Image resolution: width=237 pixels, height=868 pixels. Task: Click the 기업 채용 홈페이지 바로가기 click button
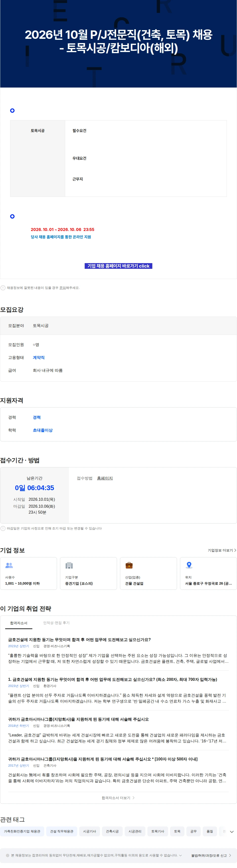(x=118, y=266)
